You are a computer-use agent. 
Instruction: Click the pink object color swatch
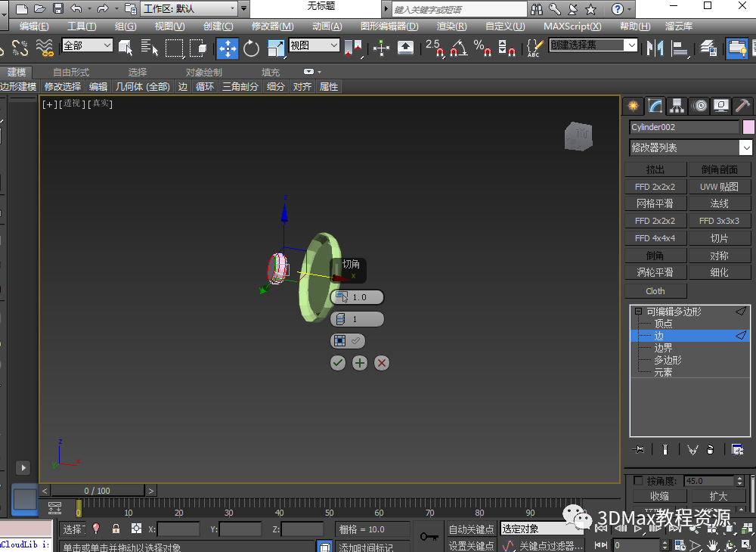click(748, 128)
